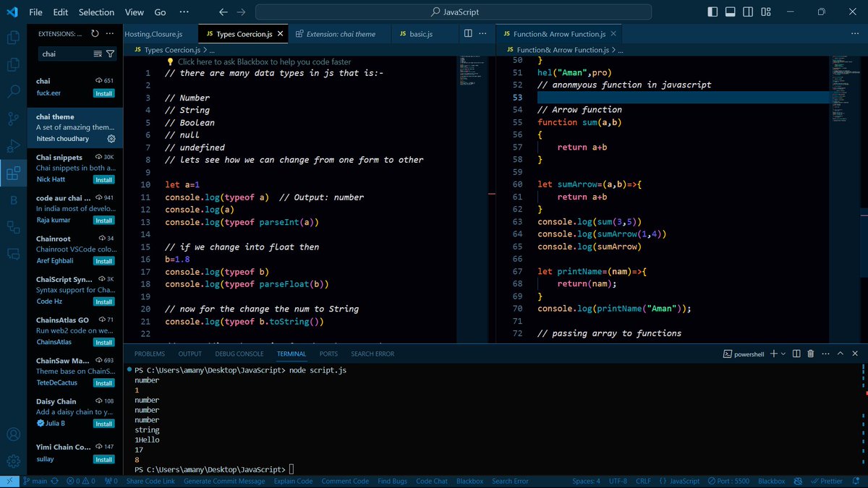Open the Run and Debug view
The width and height of the screenshot is (868, 488).
tap(13, 145)
